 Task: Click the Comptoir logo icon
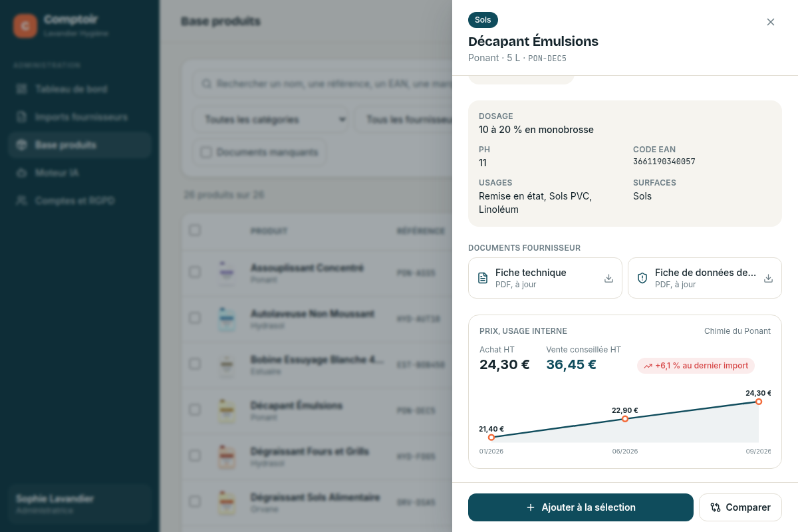(x=25, y=26)
